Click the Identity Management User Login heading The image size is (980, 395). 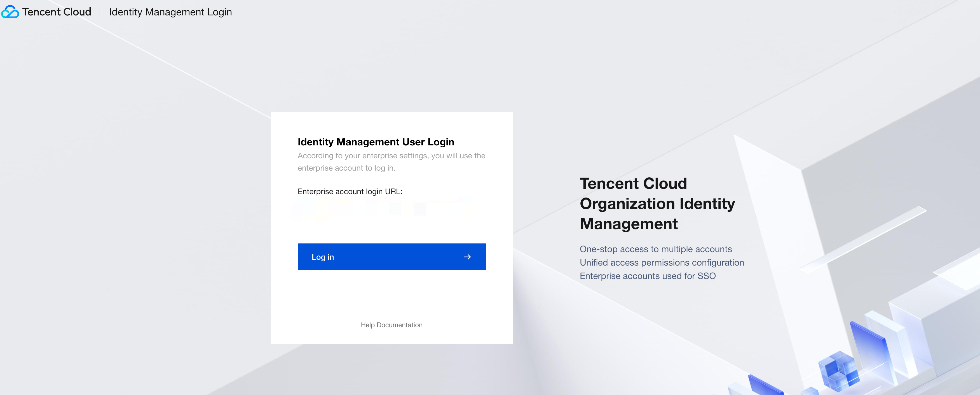coord(376,142)
